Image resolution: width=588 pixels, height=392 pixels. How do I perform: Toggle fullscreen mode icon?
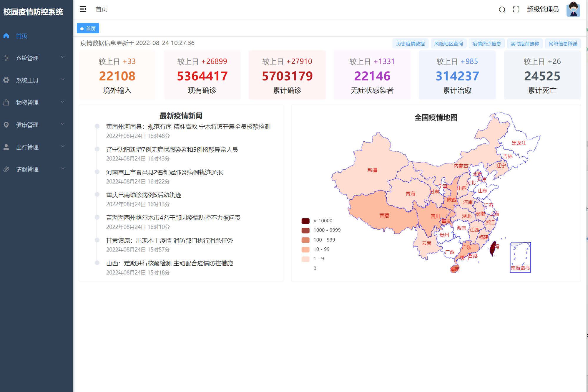point(516,10)
